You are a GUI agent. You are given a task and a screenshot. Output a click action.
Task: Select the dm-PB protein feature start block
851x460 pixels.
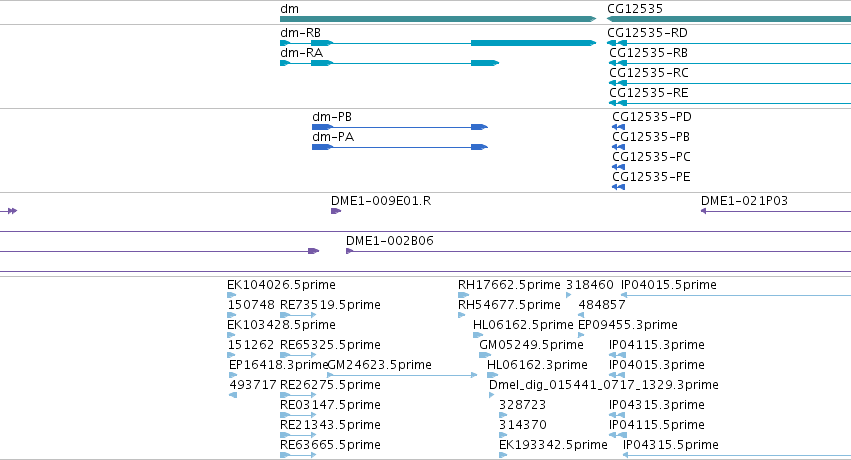322,127
